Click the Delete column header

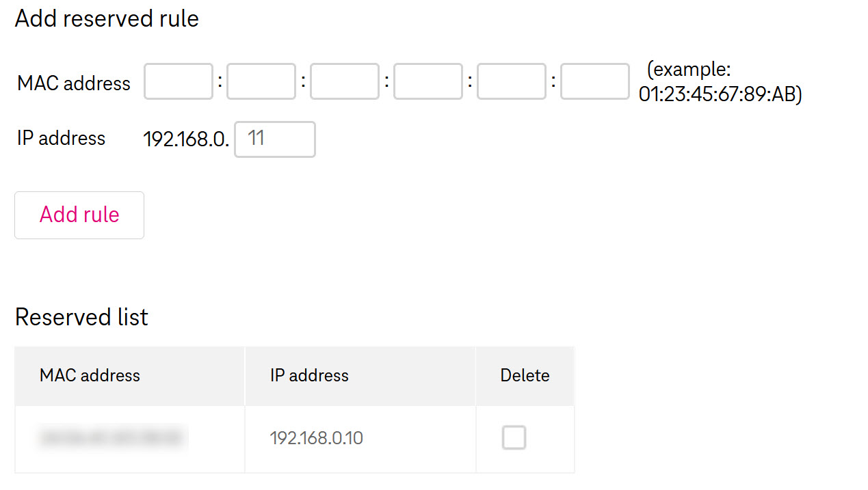(525, 375)
